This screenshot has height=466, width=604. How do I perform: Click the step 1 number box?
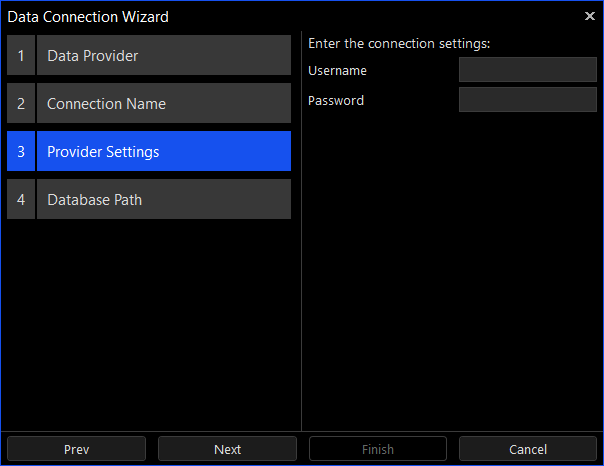21,56
